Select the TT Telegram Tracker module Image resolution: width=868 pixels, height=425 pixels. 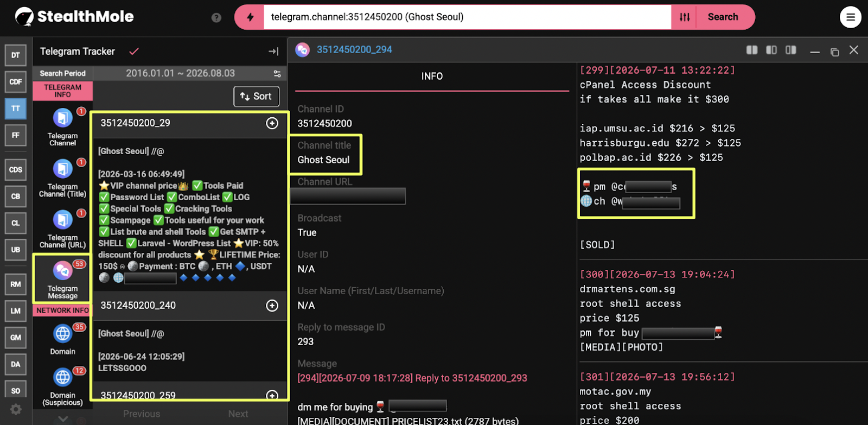[x=16, y=109]
